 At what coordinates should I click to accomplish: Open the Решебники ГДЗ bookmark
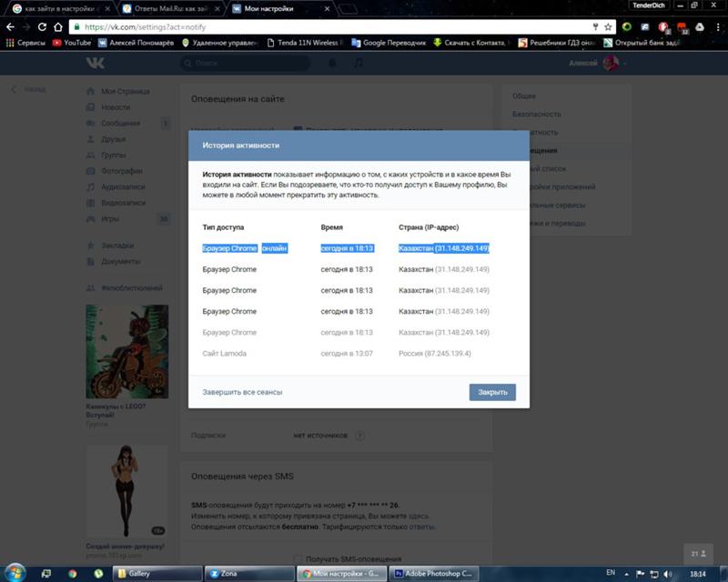click(x=556, y=43)
